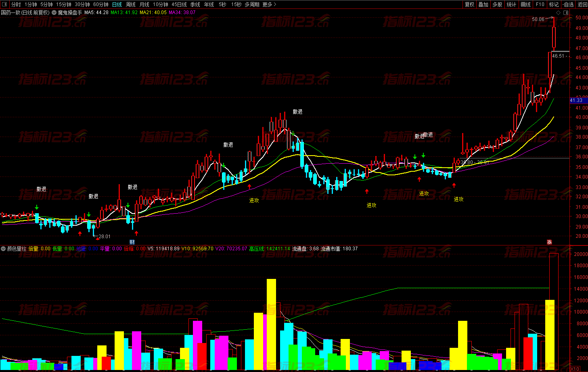
Task: Click the 50.06 high price label
Action: [x=538, y=19]
